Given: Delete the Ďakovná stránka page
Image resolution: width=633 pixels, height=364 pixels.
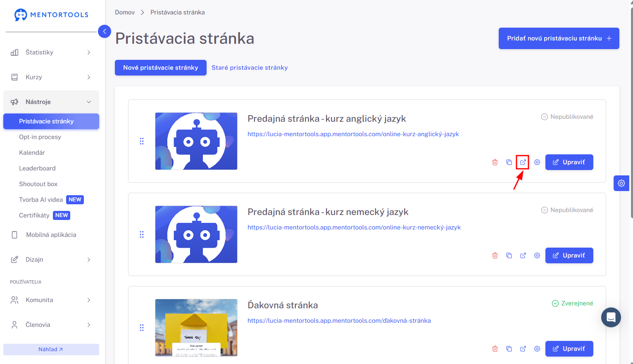Looking at the screenshot, I should (495, 349).
